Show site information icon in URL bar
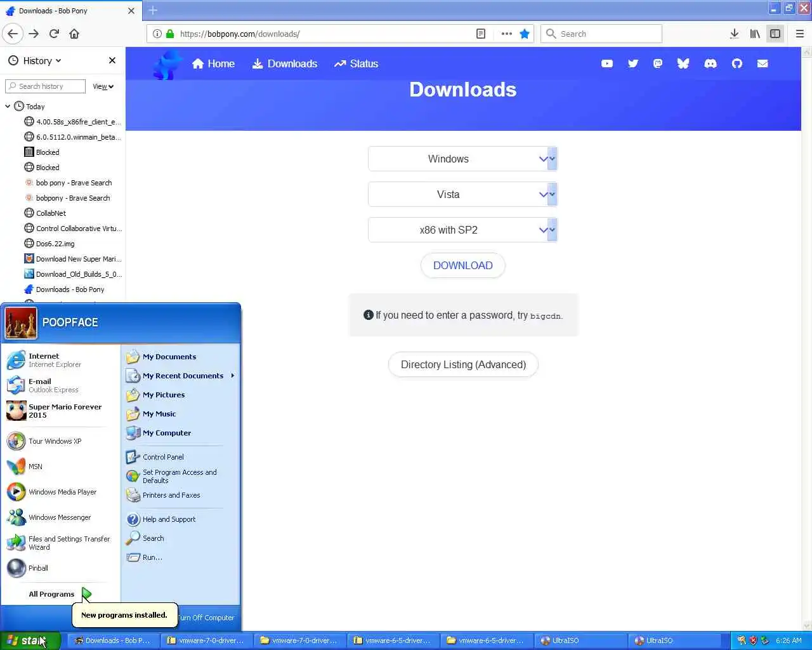The height and width of the screenshot is (650, 812). 157,34
